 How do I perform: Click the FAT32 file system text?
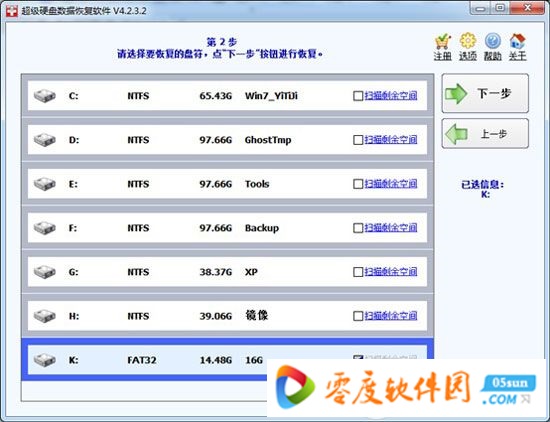[x=142, y=360]
